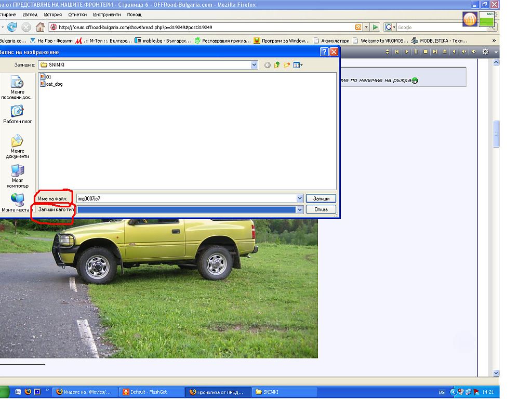The height and width of the screenshot is (399, 532).
Task: Open the Views menu icon in dialog
Action: tap(298, 65)
